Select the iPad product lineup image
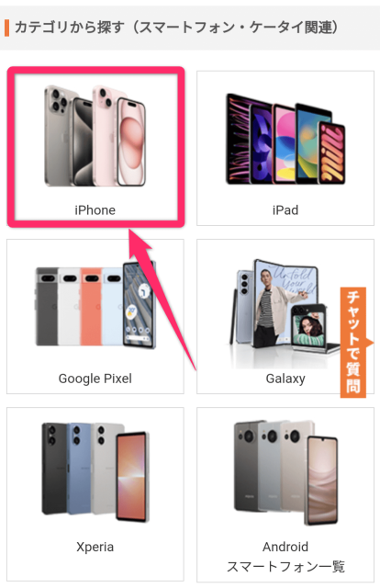Screen dimensions: 380x588 click(x=285, y=139)
